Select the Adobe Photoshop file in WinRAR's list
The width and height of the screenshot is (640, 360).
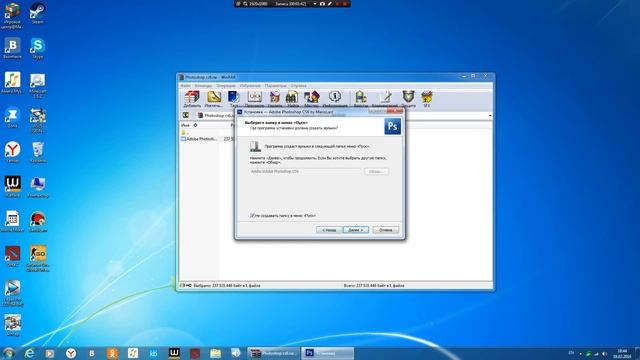coord(199,139)
